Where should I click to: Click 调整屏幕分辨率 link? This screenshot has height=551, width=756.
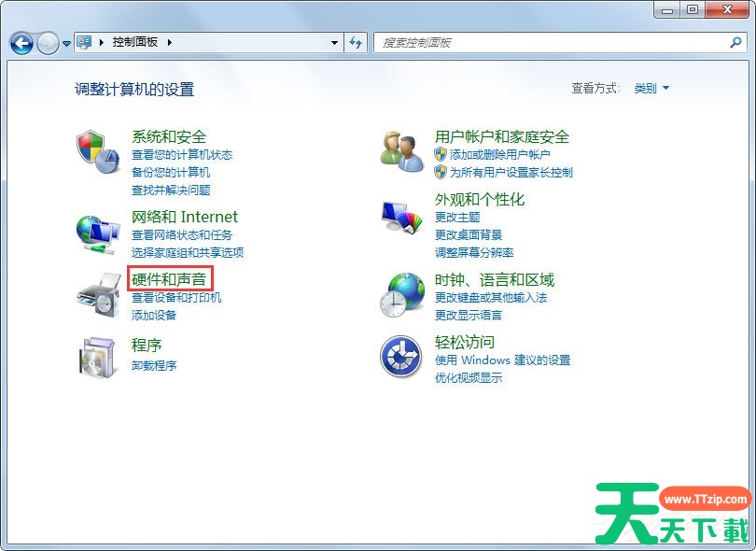click(474, 252)
